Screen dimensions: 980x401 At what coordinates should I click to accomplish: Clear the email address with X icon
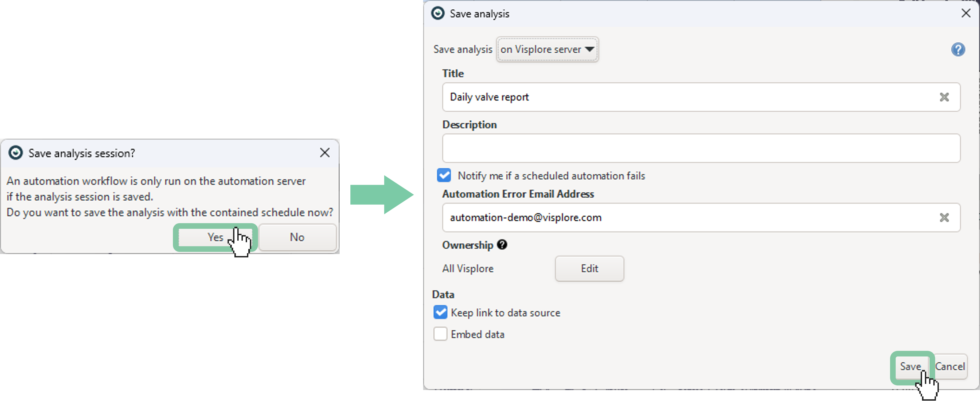click(944, 218)
